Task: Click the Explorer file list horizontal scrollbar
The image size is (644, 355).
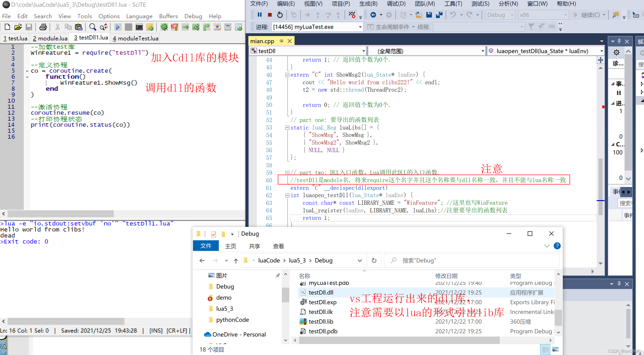Action: point(399,340)
